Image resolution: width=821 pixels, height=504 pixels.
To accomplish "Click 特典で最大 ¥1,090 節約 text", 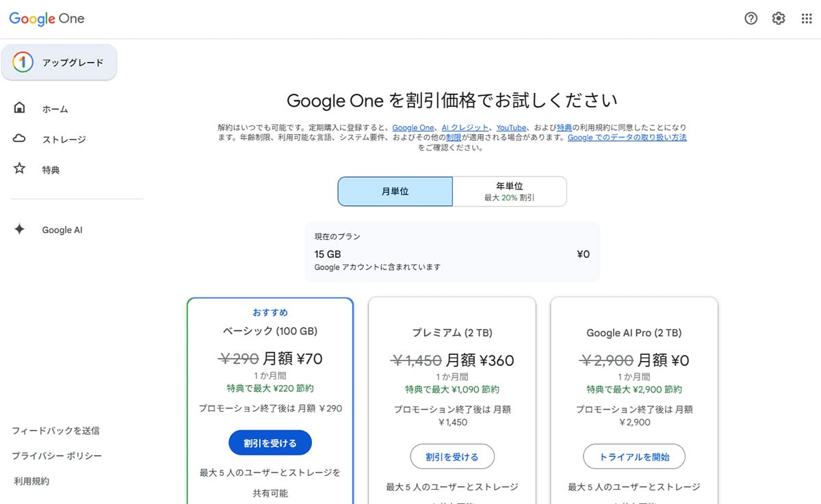I will tap(452, 390).
